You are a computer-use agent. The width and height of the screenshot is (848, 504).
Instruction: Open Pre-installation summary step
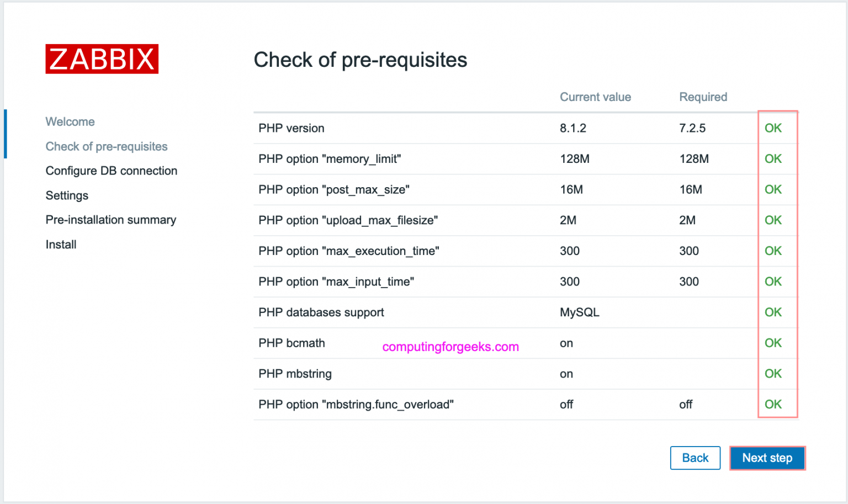point(111,220)
